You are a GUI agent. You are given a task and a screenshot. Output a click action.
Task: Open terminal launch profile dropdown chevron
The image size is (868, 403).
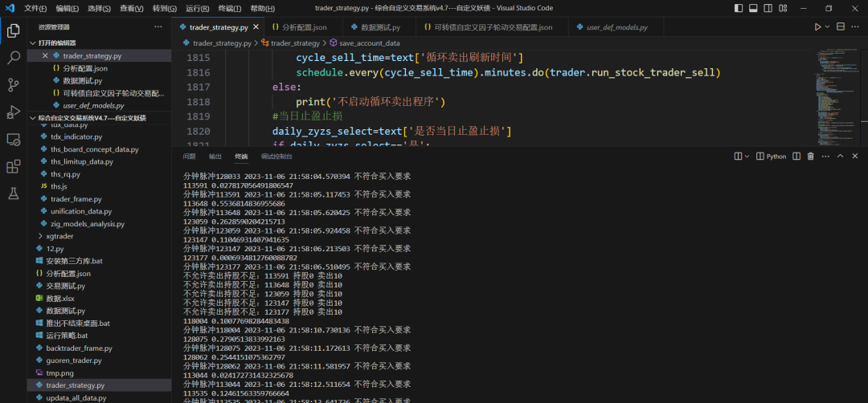point(747,157)
